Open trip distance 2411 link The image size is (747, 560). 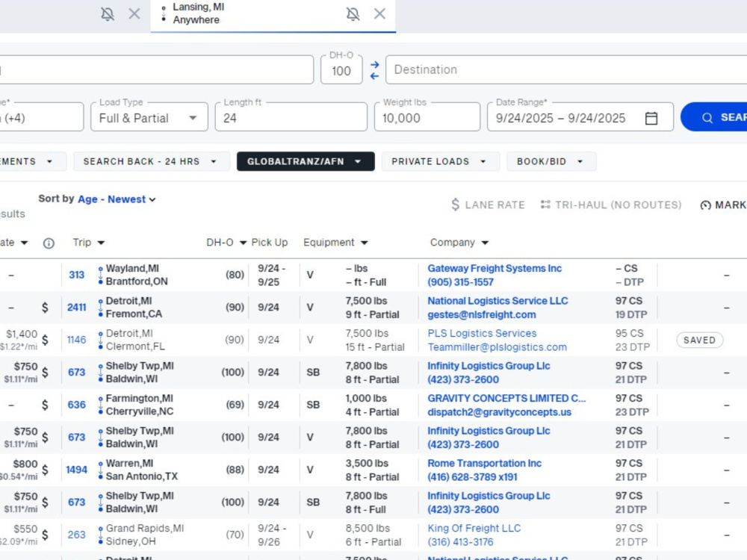point(77,307)
